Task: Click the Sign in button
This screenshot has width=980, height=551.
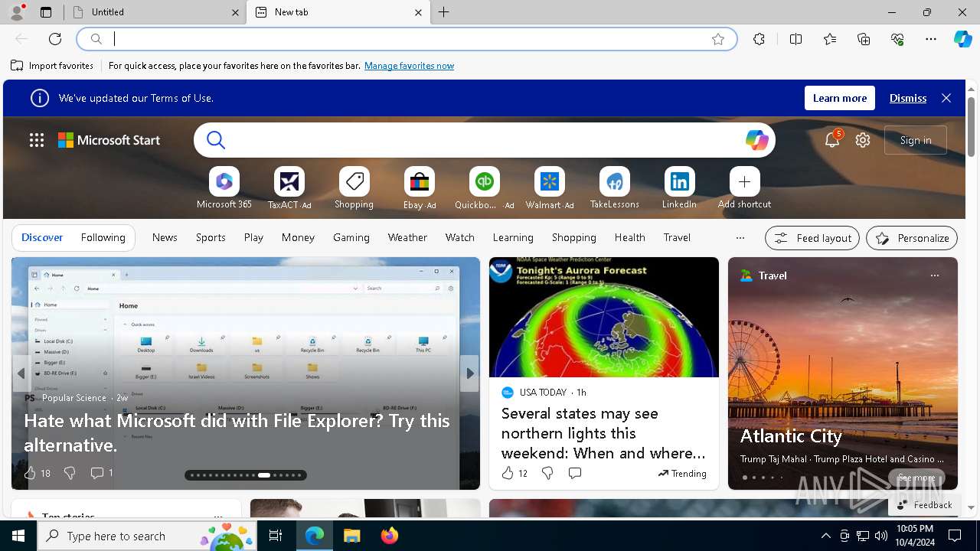Action: point(916,140)
